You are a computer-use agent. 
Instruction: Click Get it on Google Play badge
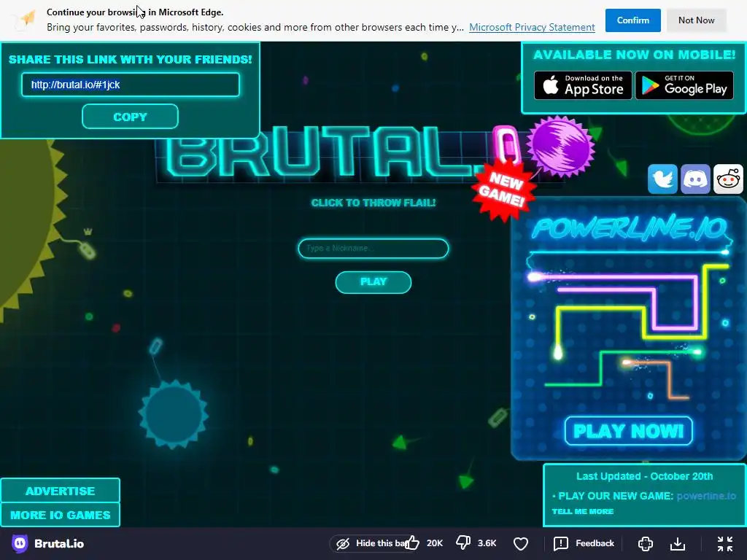684,85
